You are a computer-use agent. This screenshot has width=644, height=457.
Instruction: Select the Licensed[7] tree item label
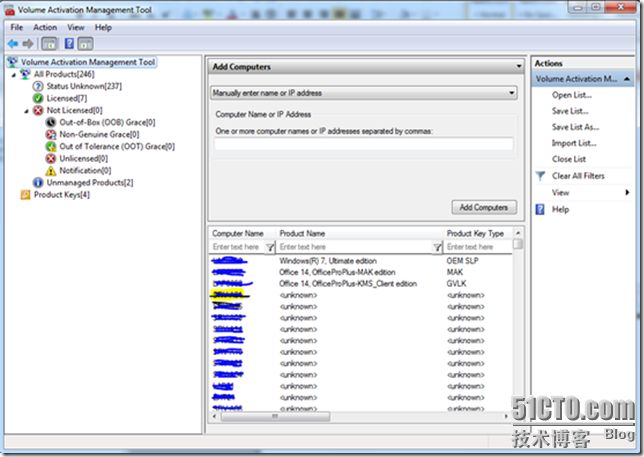(x=67, y=98)
